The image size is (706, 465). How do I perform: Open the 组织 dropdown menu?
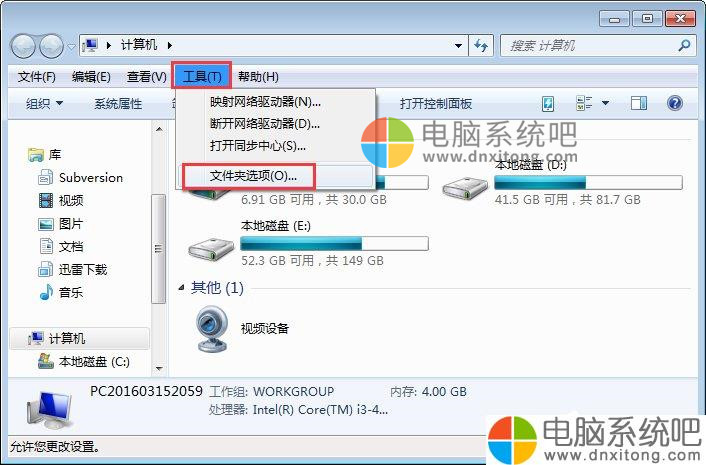click(44, 104)
